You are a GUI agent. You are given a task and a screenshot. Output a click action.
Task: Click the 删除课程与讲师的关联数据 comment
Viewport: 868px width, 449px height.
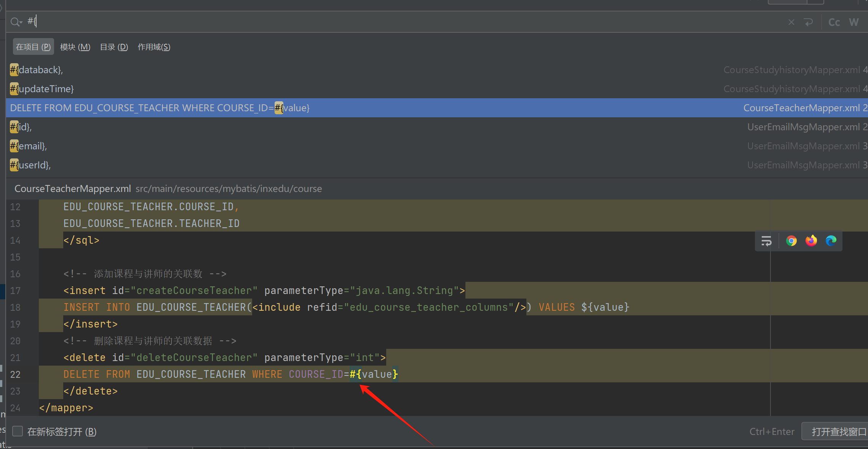tap(153, 341)
